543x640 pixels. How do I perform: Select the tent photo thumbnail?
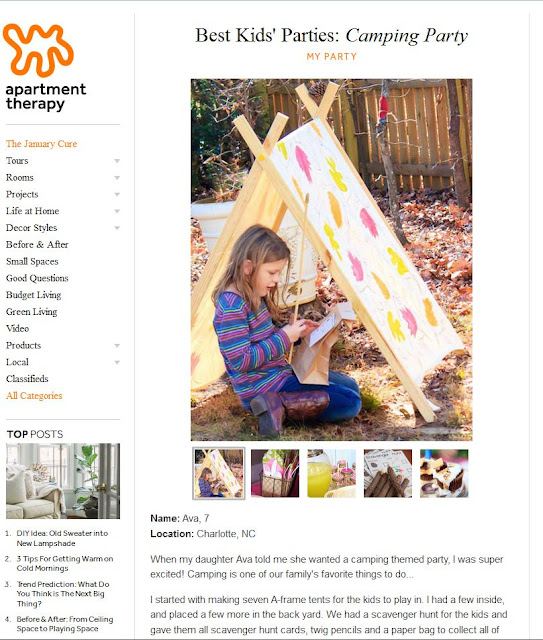[x=219, y=473]
